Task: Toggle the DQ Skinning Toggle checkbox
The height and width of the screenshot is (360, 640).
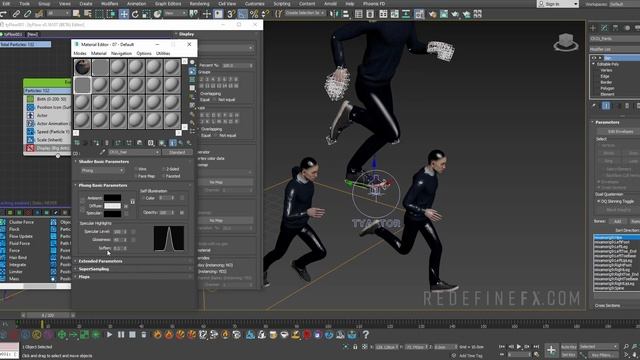Action: (599, 201)
